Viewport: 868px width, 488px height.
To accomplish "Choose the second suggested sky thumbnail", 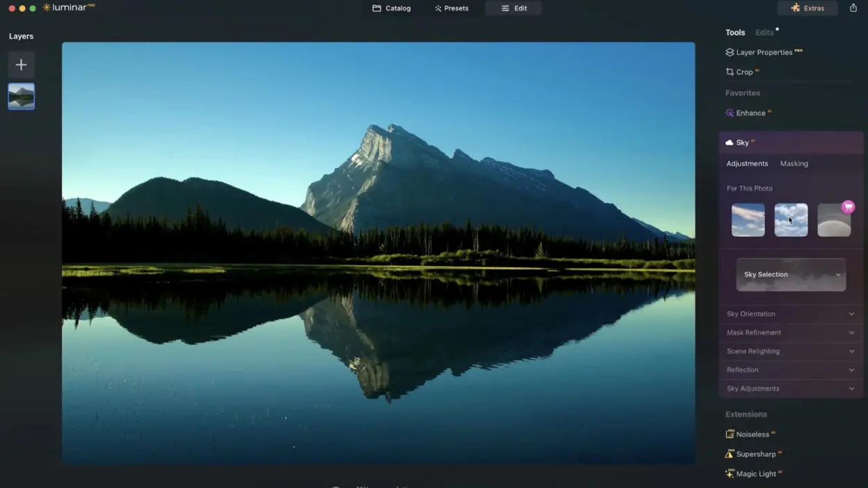I will [791, 220].
